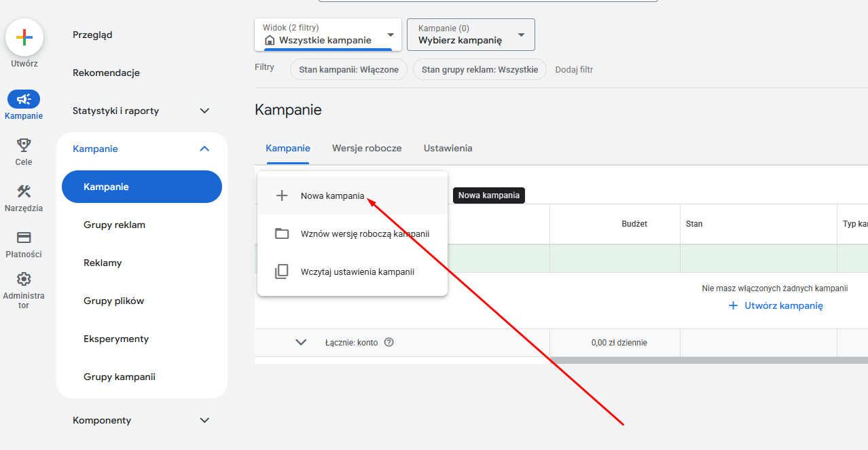The height and width of the screenshot is (450, 868).
Task: Select Wczytaj ustawienia kampanii menu item
Action: tap(357, 271)
